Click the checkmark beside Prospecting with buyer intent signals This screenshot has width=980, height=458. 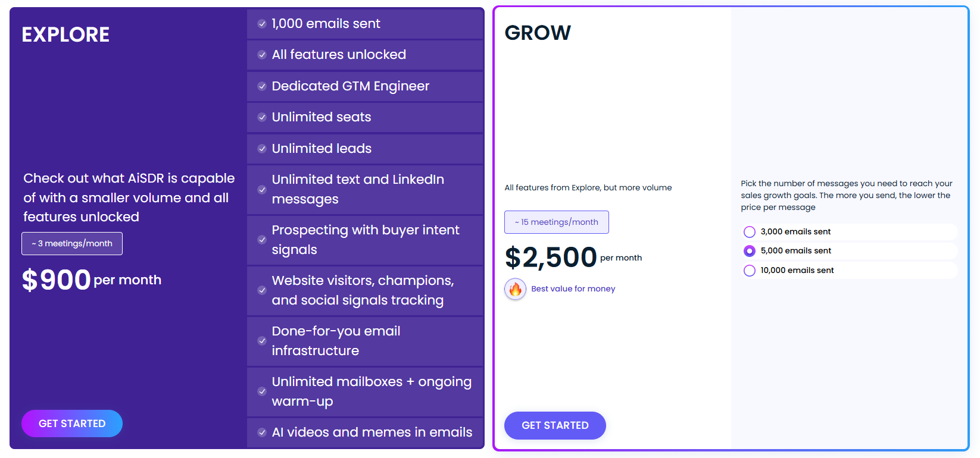click(x=261, y=240)
